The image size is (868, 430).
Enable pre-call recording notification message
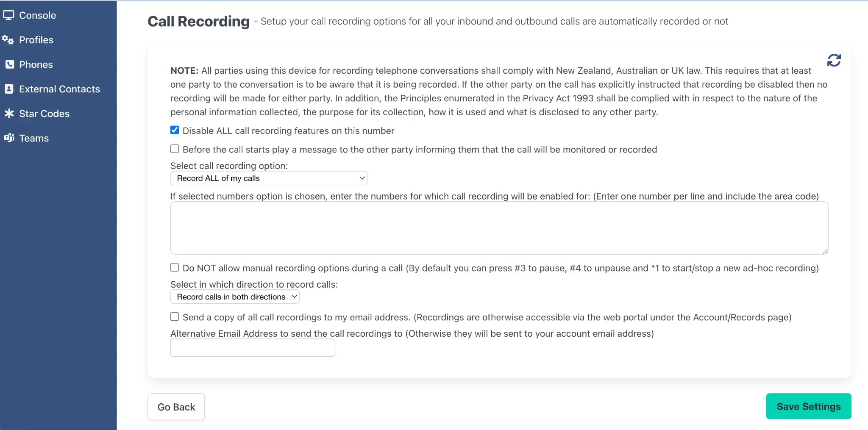tap(174, 149)
